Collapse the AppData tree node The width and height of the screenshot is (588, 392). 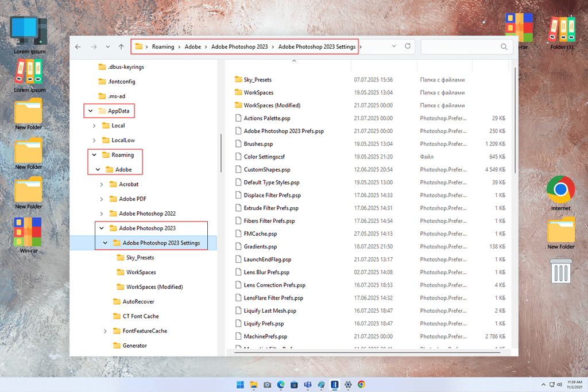tap(90, 111)
